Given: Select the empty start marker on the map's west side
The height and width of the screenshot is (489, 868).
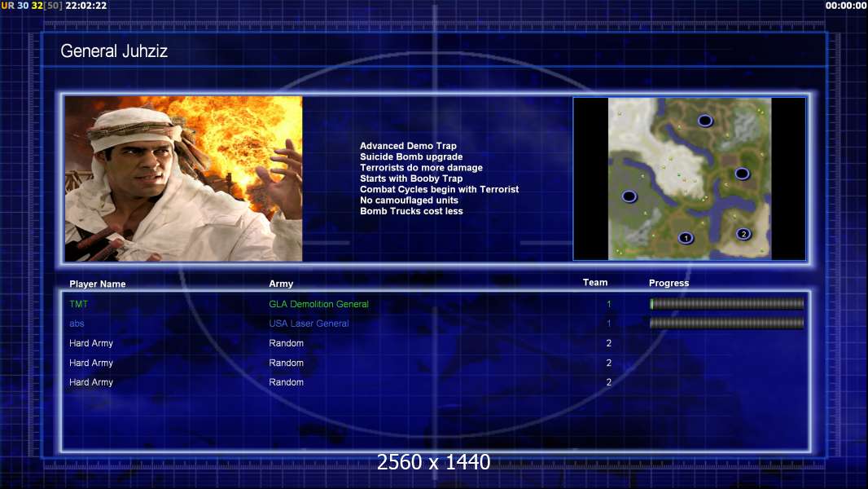Looking at the screenshot, I should [x=629, y=196].
